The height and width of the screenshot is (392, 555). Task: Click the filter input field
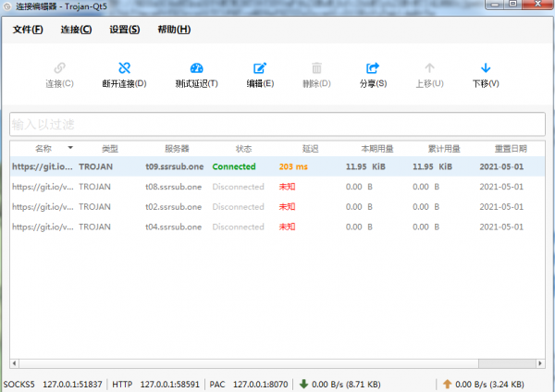click(276, 124)
